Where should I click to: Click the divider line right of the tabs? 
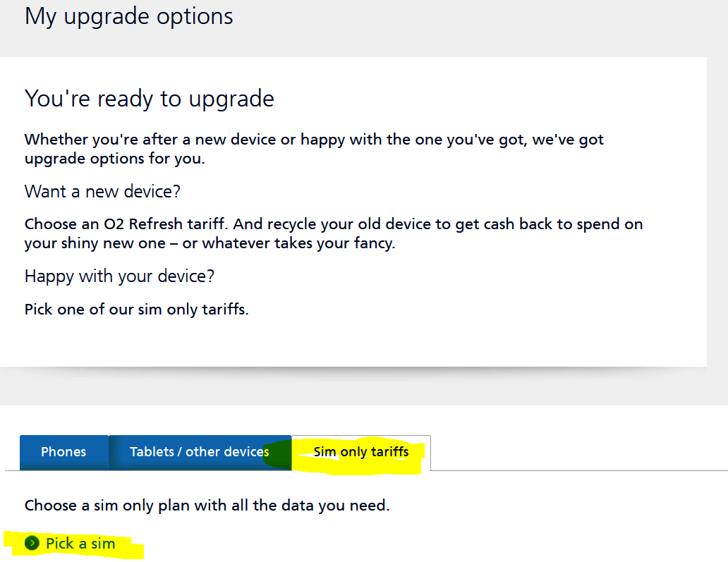[x=578, y=470]
